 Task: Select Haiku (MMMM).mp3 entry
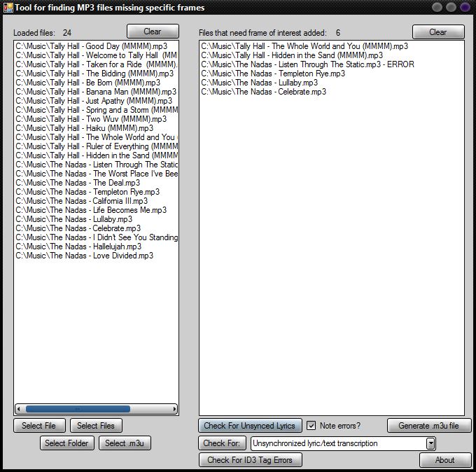[x=85, y=128]
